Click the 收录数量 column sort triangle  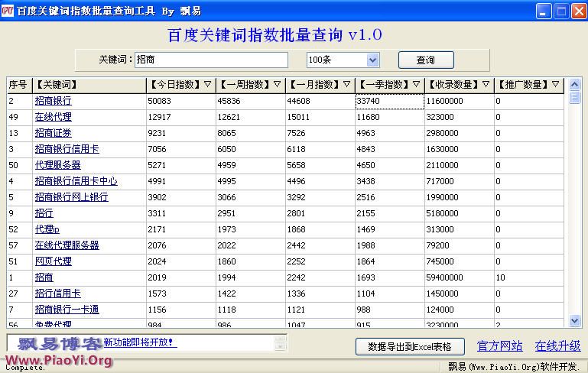coord(486,84)
